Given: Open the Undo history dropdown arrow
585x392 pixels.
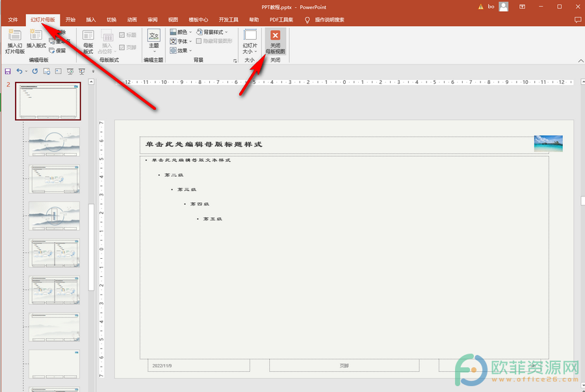Looking at the screenshot, I should pos(26,72).
